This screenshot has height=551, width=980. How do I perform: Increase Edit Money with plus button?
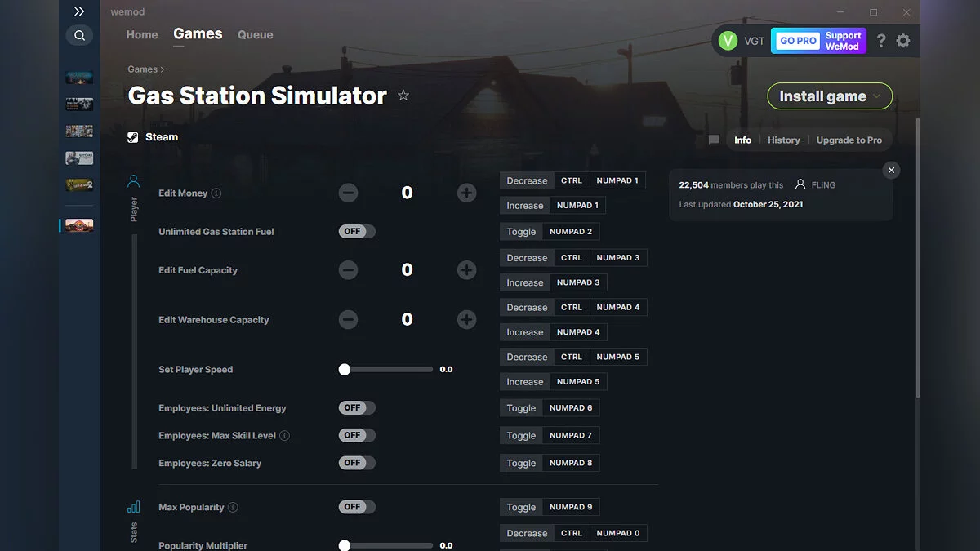coord(466,193)
